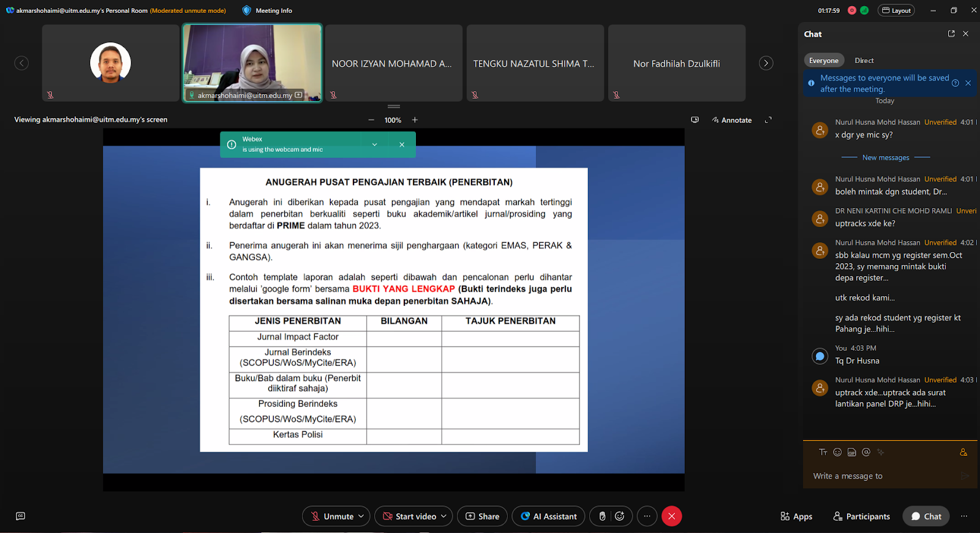The width and height of the screenshot is (980, 533).
Task: Collapse the Webex webcam notification
Action: click(375, 144)
